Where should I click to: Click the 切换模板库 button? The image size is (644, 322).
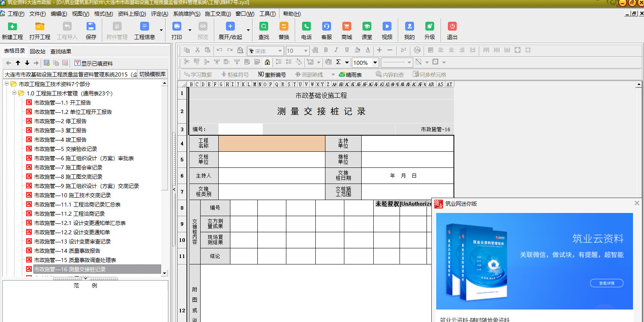(152, 74)
